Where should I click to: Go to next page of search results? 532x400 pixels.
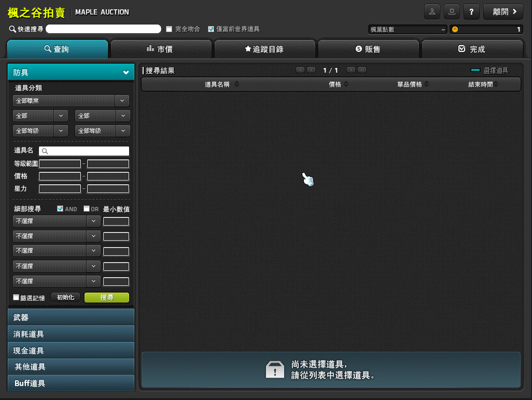(x=351, y=70)
